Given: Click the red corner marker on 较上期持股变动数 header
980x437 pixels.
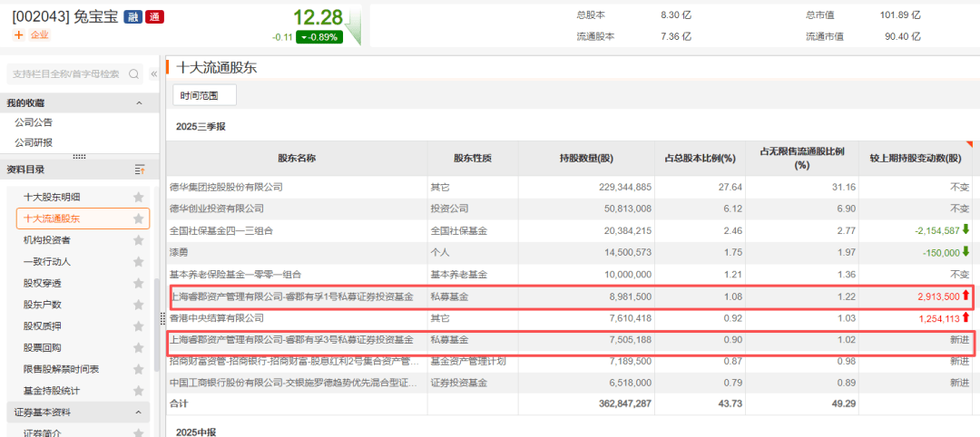Looking at the screenshot, I should [x=968, y=144].
